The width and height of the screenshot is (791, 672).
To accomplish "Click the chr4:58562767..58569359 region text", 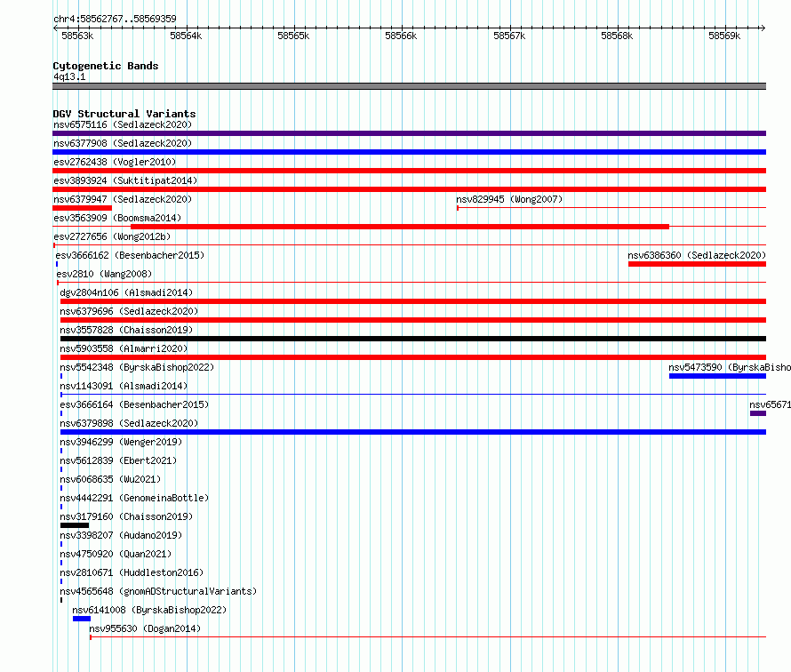I will pos(115,19).
